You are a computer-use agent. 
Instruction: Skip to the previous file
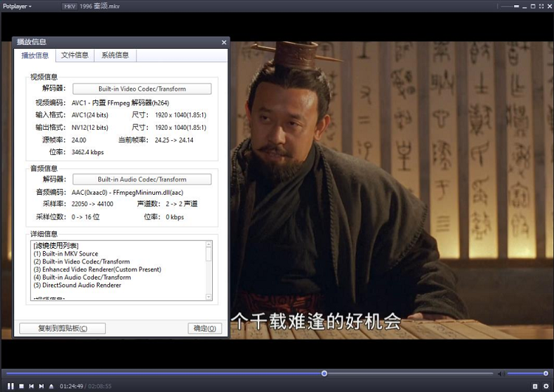31,385
